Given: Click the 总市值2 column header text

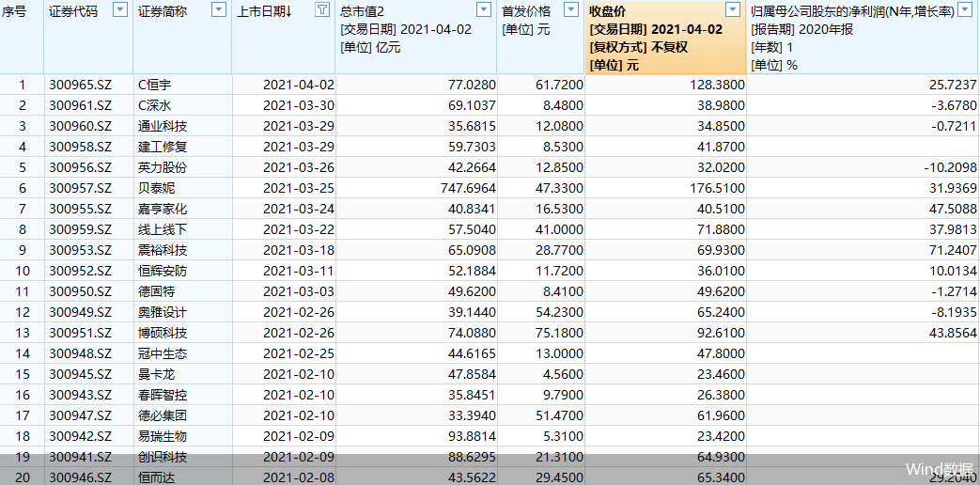Looking at the screenshot, I should point(362,11).
